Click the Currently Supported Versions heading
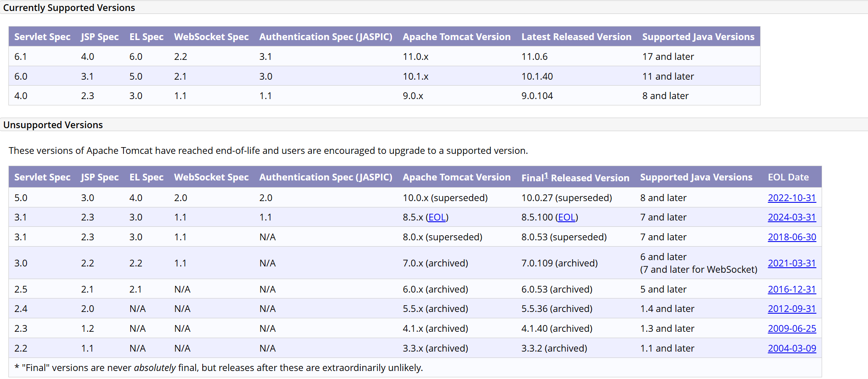 point(69,8)
